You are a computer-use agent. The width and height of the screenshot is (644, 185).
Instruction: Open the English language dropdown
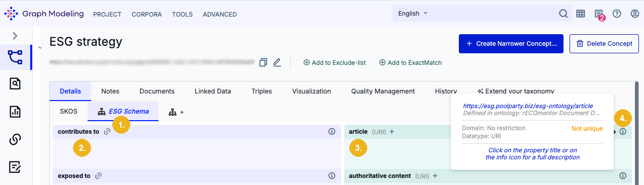click(x=413, y=14)
